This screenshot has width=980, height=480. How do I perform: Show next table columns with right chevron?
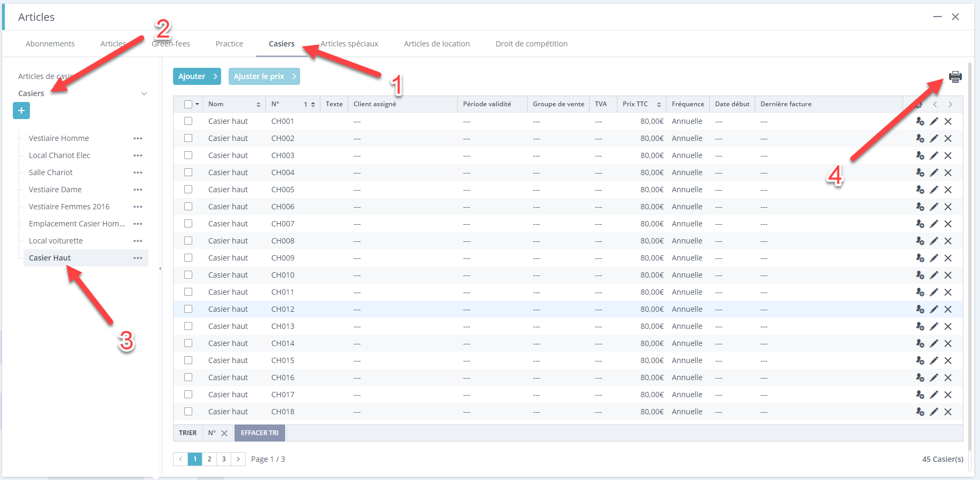pyautogui.click(x=950, y=104)
